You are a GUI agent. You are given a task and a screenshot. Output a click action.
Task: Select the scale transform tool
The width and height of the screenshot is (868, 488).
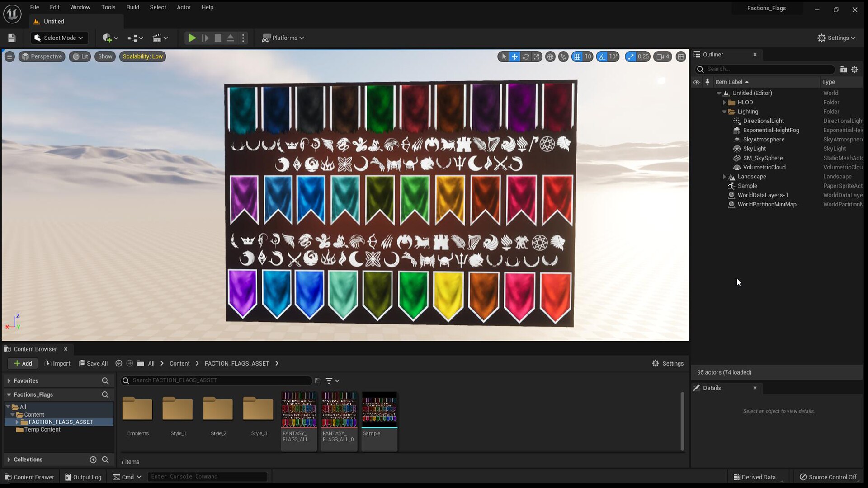click(x=537, y=56)
